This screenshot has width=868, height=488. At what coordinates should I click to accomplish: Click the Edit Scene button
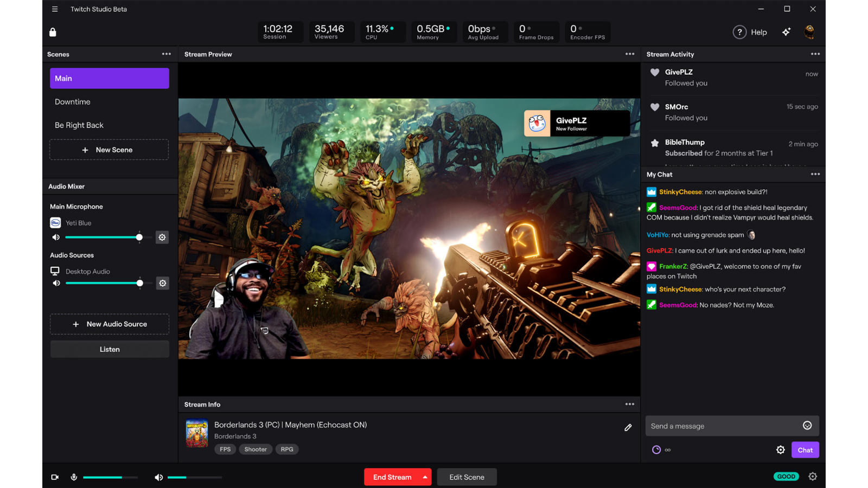[467, 477]
